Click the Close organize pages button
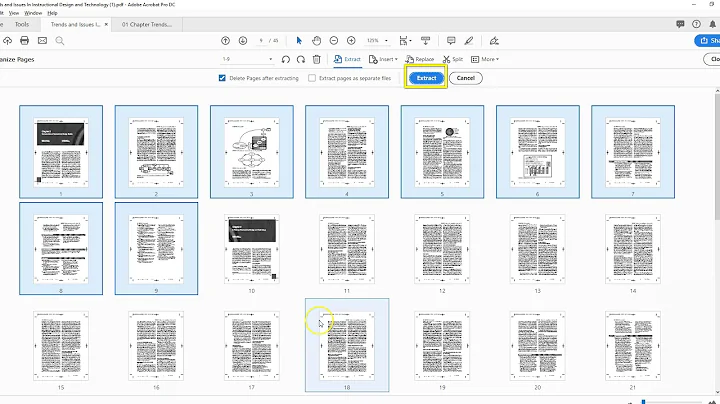 (x=712, y=59)
